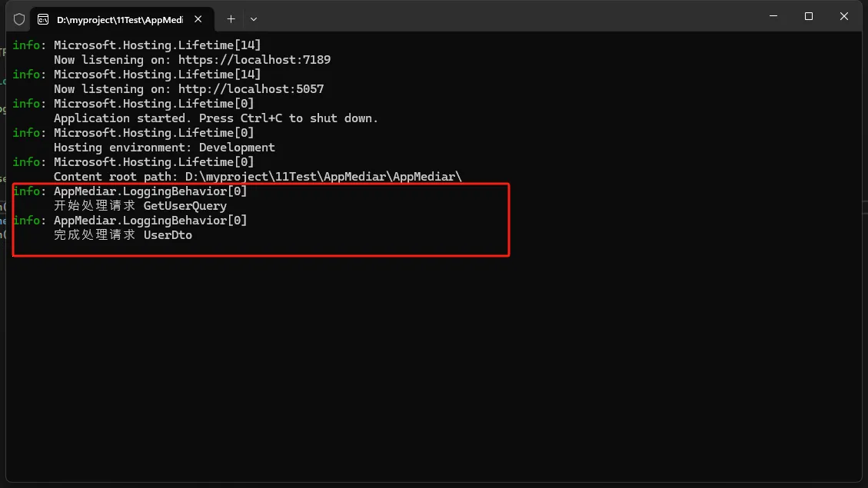Expand the new tab profile dropdown chevron
This screenshot has height=488, width=868.
pos(254,18)
